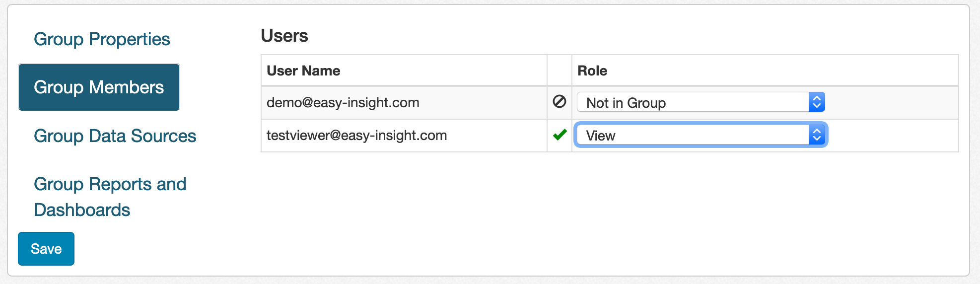The width and height of the screenshot is (980, 284).
Task: Open the Not in Group role dropdown
Action: point(693,102)
